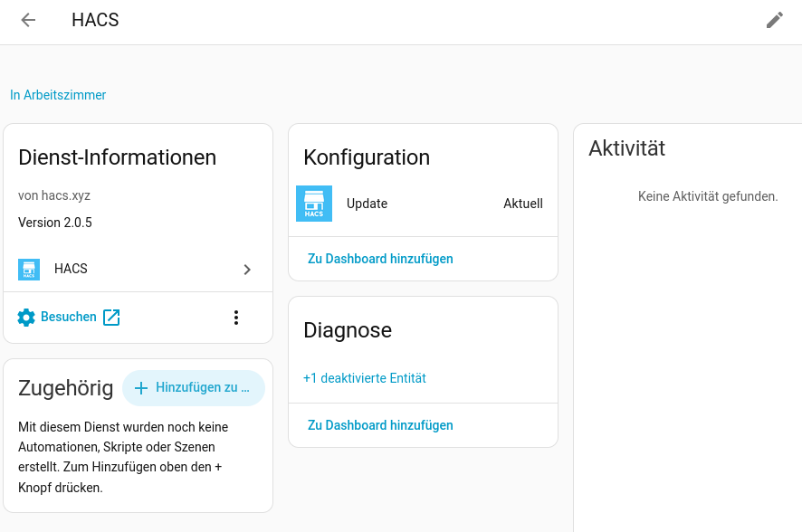
Task: Open the In Arbeitszimmer area link
Action: point(58,95)
